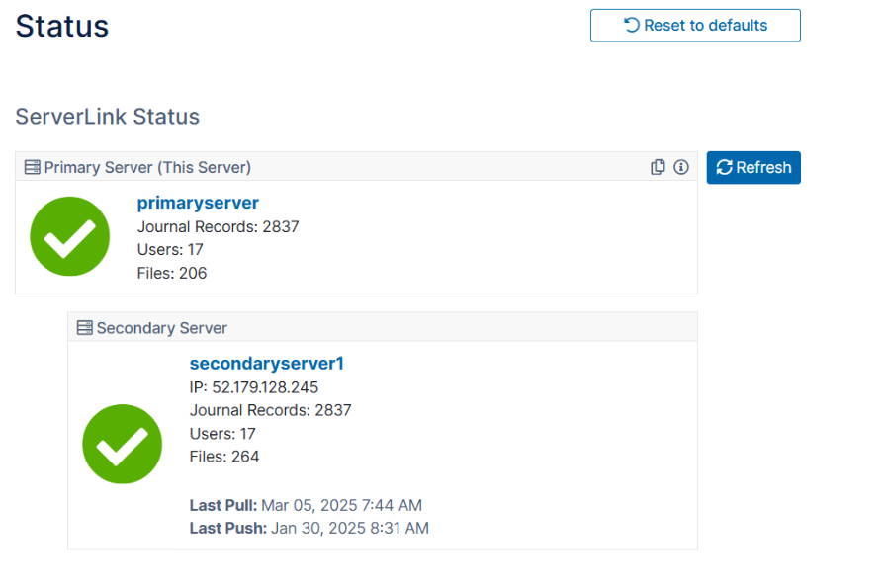Viewport: 884px width, 588px height.
Task: Click Journal Records count under primaryserver
Action: point(218,226)
